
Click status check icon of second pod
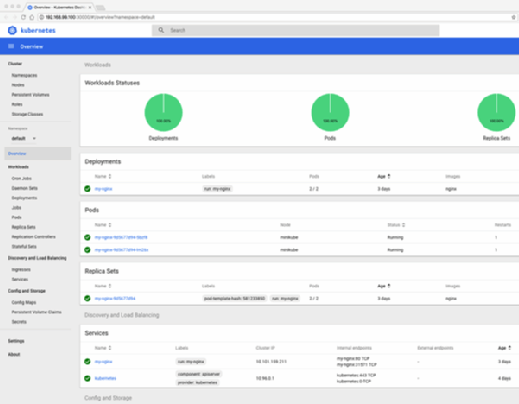click(87, 250)
